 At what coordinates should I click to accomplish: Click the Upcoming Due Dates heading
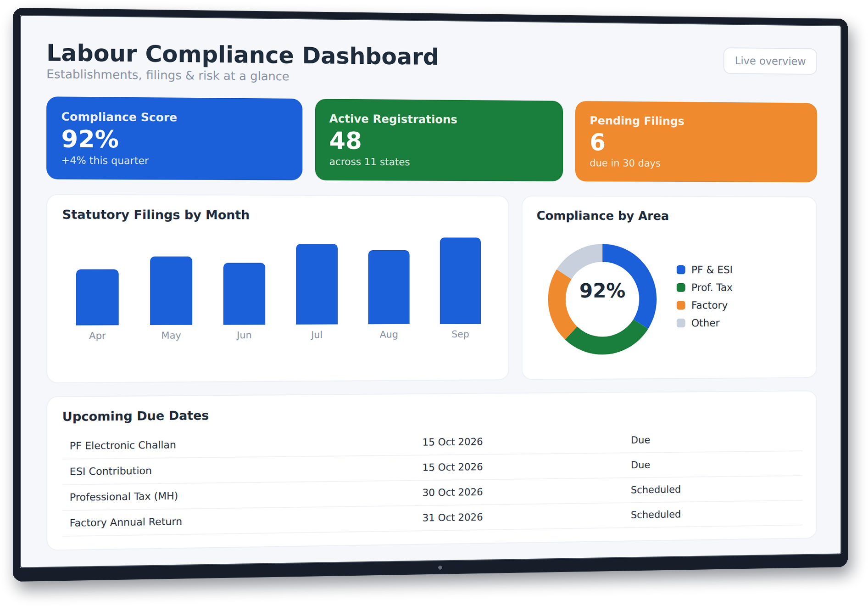point(135,416)
